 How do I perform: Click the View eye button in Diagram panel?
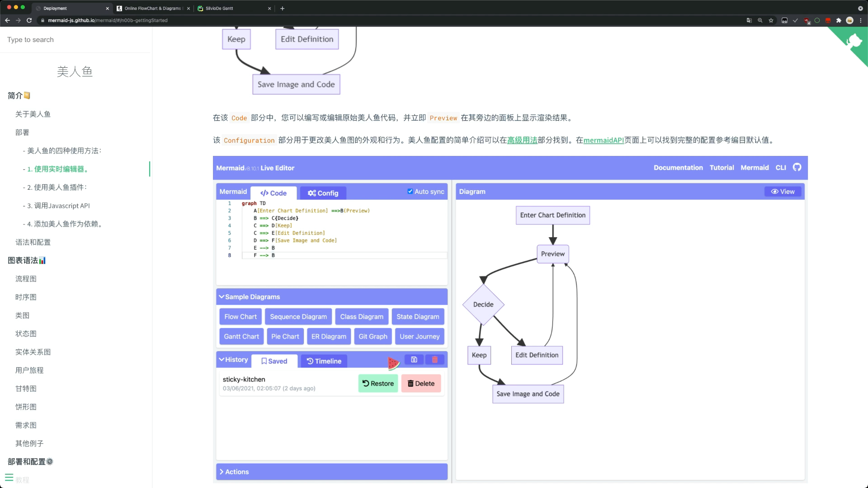tap(783, 192)
